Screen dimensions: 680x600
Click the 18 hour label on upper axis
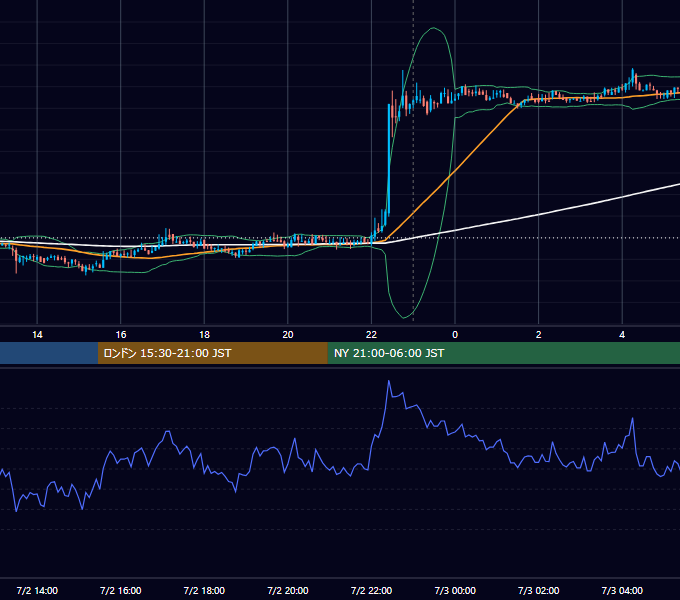pyautogui.click(x=204, y=335)
